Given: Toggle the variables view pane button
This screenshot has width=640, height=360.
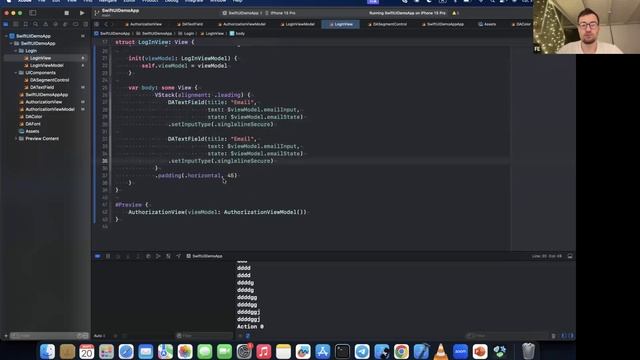Looking at the screenshot, I should click(564, 336).
